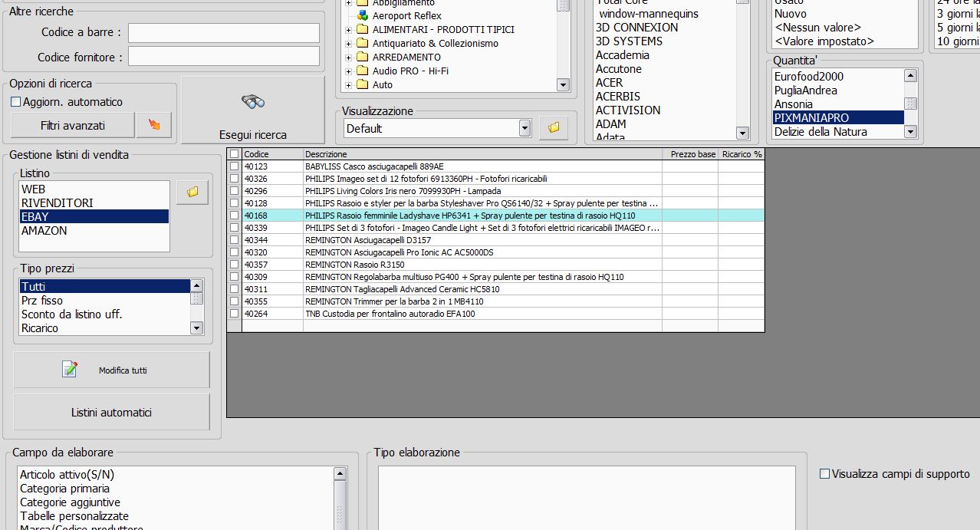The height and width of the screenshot is (530, 980).
Task: Select the <Nessun valore> list entry
Action: [817, 28]
